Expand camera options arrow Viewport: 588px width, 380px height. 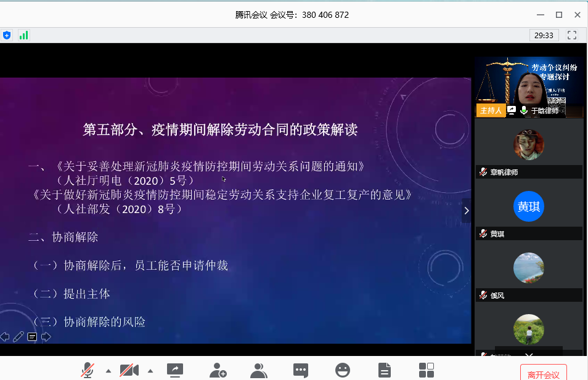click(150, 371)
